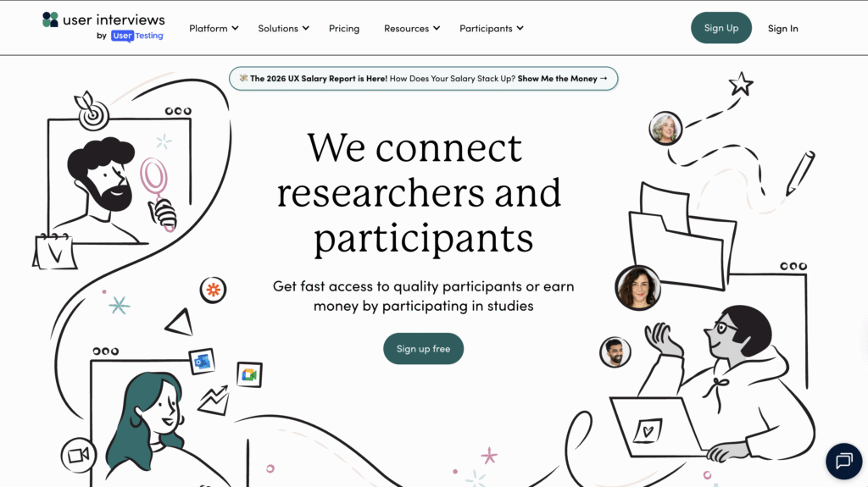Go to the Pricing page
The image size is (868, 487).
click(x=344, y=28)
